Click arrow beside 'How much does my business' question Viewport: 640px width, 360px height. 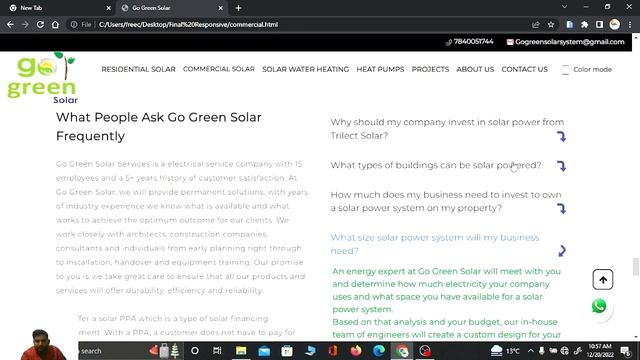[562, 209]
